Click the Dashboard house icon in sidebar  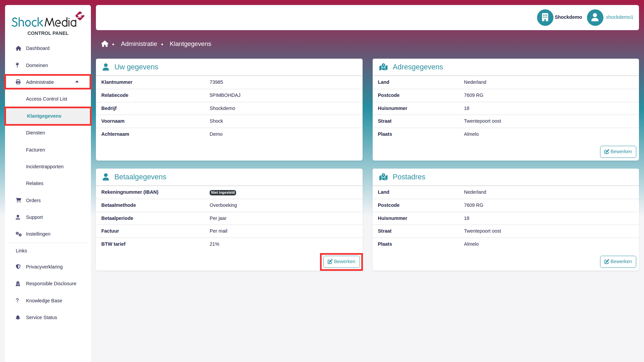18,48
